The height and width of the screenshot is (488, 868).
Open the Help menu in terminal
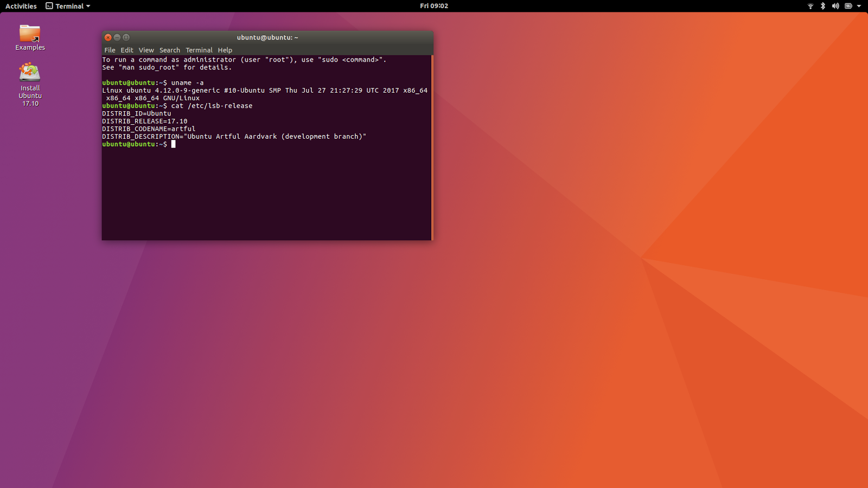(x=225, y=50)
